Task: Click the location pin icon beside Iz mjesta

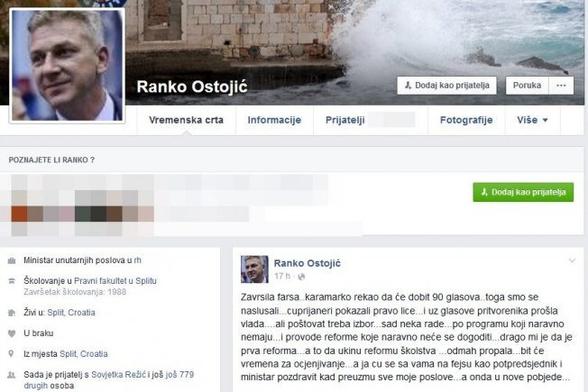Action: 11,354
